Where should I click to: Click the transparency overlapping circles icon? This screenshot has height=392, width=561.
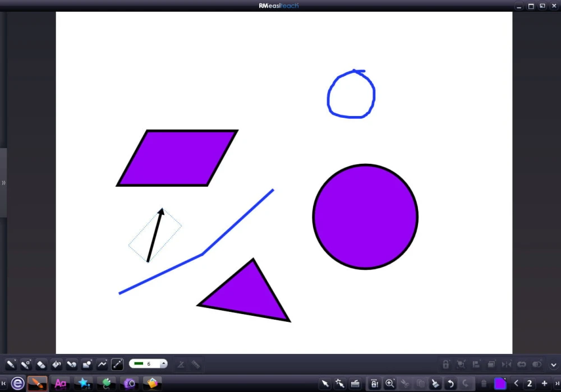(x=537, y=364)
